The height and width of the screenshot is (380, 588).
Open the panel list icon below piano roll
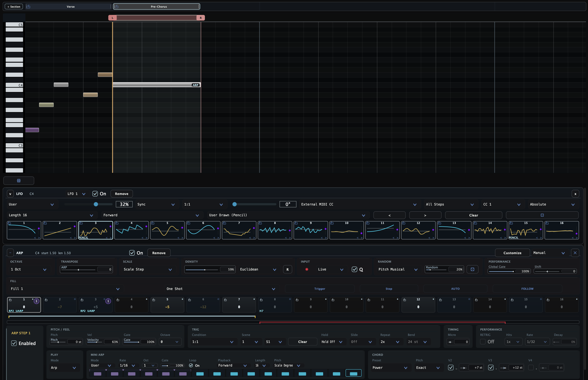[x=19, y=181]
